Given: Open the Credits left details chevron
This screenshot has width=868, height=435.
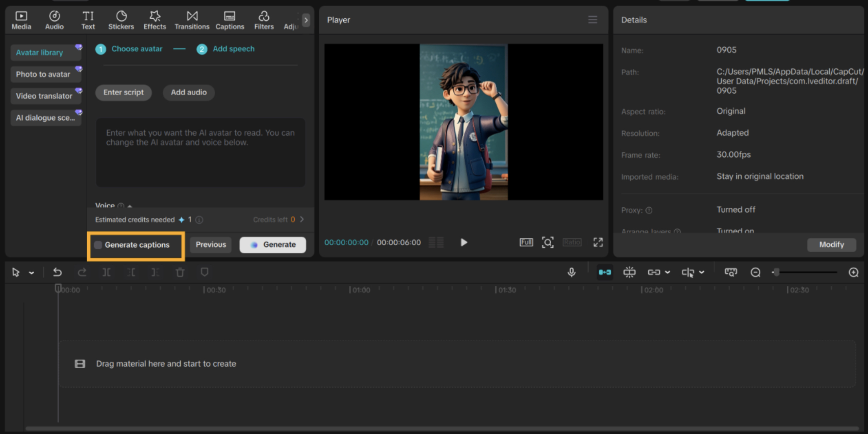Looking at the screenshot, I should [302, 220].
